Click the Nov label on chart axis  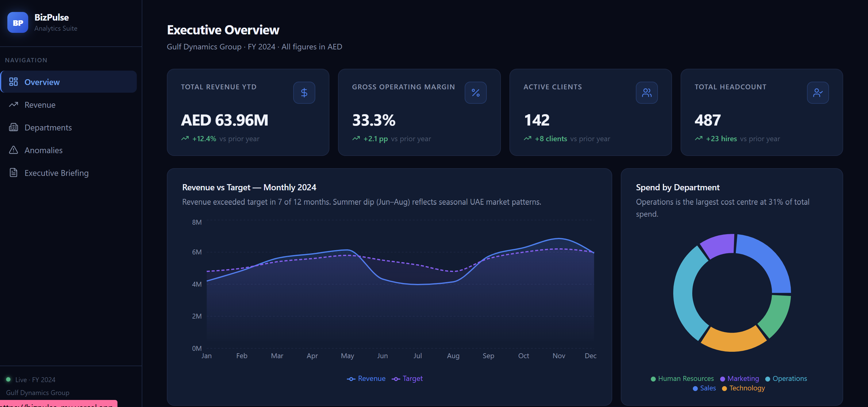pyautogui.click(x=558, y=356)
